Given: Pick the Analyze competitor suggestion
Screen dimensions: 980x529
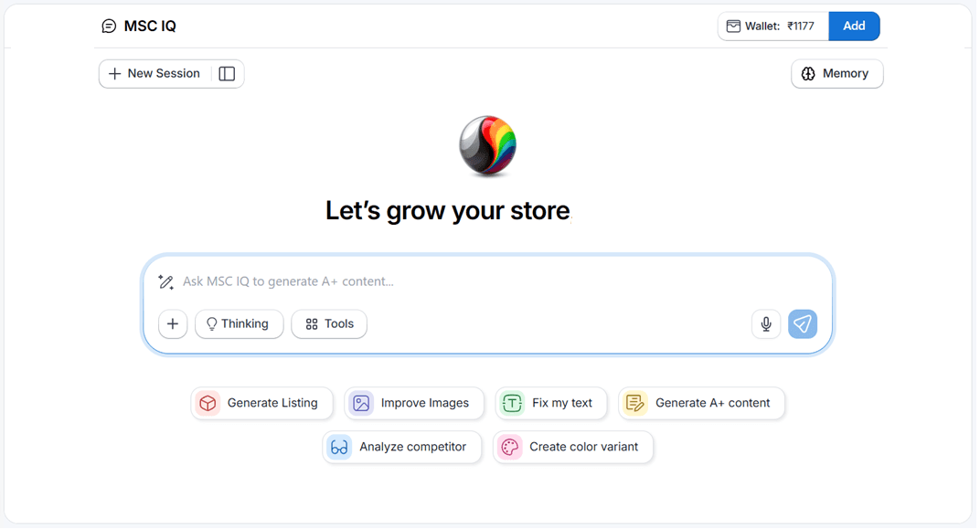Looking at the screenshot, I should coord(402,447).
